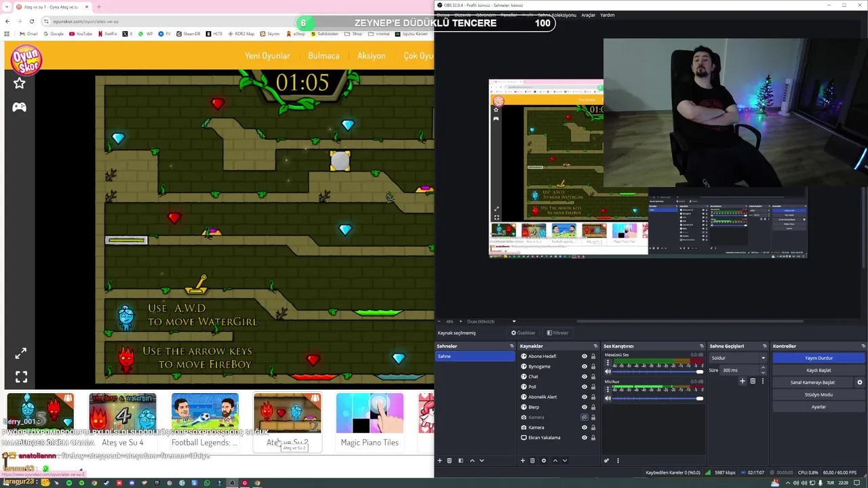Open the Araçlar menu in OBS
868x488 pixels.
(588, 15)
